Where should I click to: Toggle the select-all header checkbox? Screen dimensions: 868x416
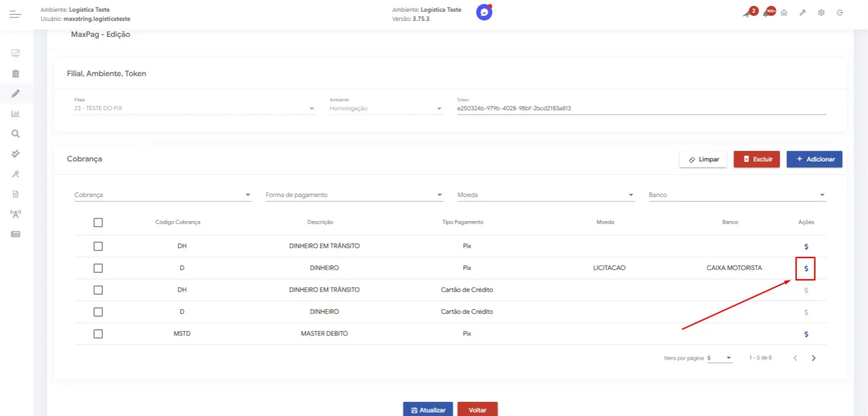point(98,222)
